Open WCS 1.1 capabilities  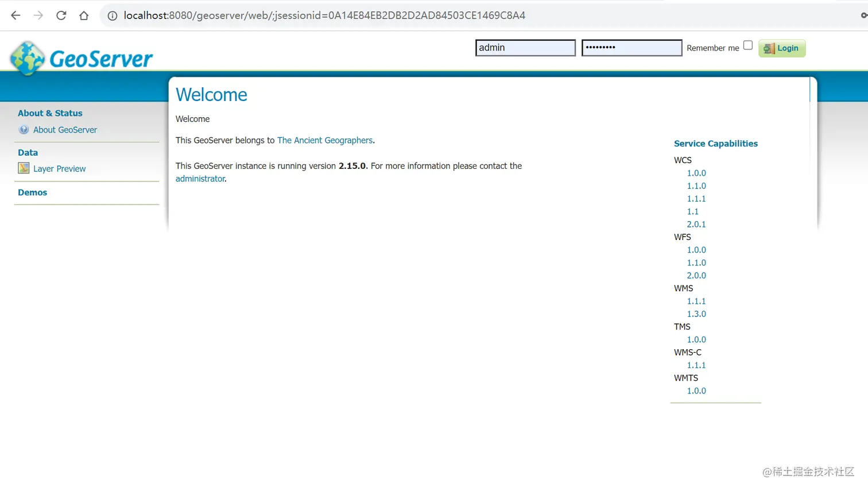point(693,211)
